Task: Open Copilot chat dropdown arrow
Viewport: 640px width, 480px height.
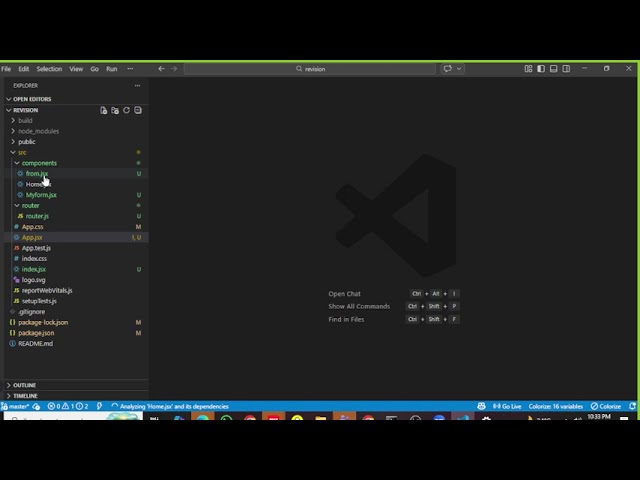Action: click(x=459, y=69)
